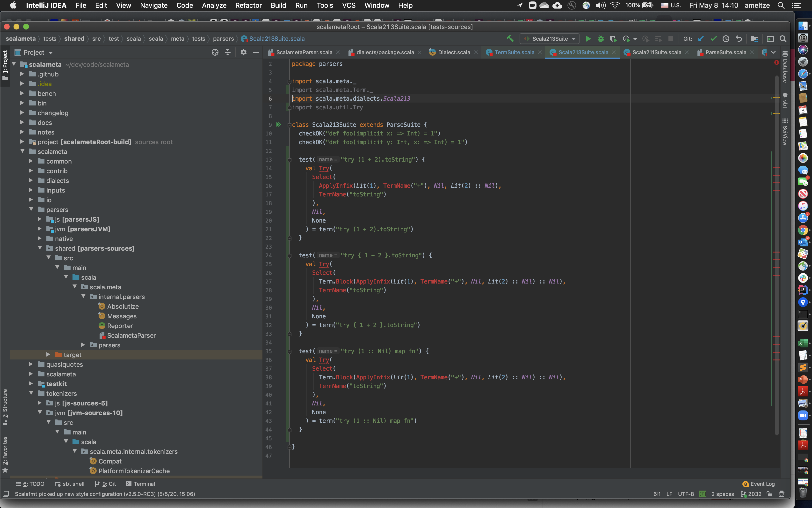Switch to TermSuite.scala tab
This screenshot has height=508, width=812.
pyautogui.click(x=514, y=52)
